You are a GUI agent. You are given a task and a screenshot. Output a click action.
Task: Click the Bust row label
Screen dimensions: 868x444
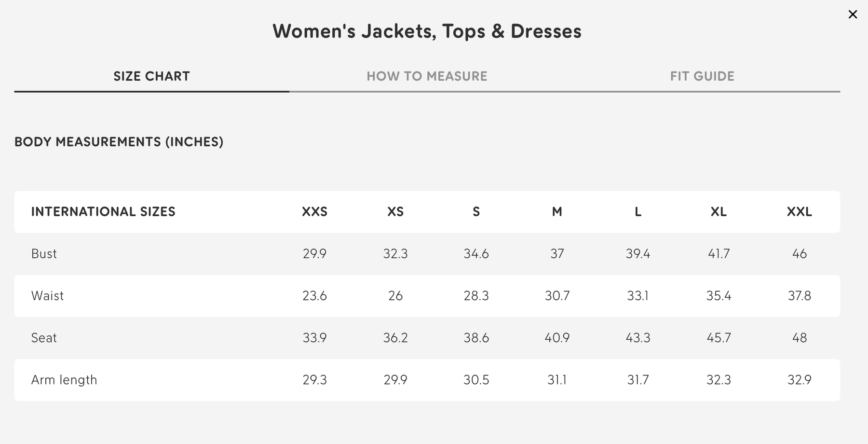tap(44, 254)
